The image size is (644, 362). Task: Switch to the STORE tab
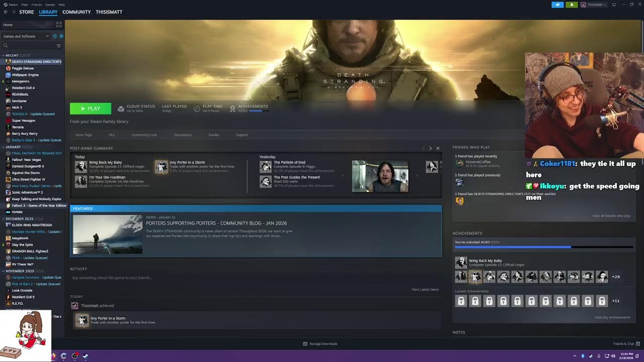click(x=27, y=12)
